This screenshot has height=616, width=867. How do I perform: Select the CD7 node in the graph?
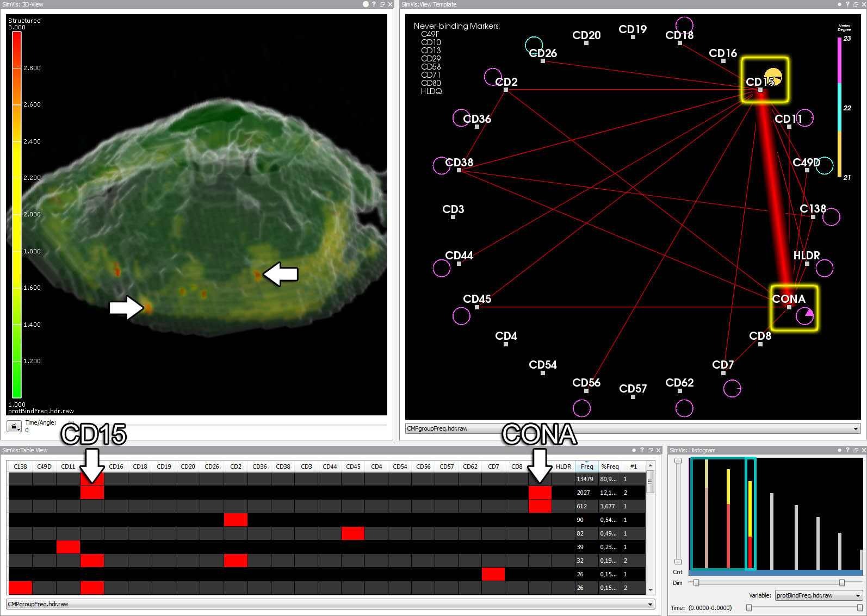tap(723, 373)
